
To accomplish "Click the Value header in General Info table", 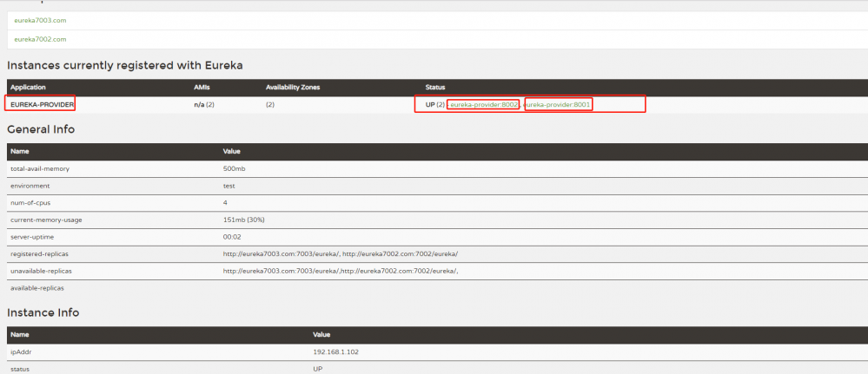I will coord(231,151).
